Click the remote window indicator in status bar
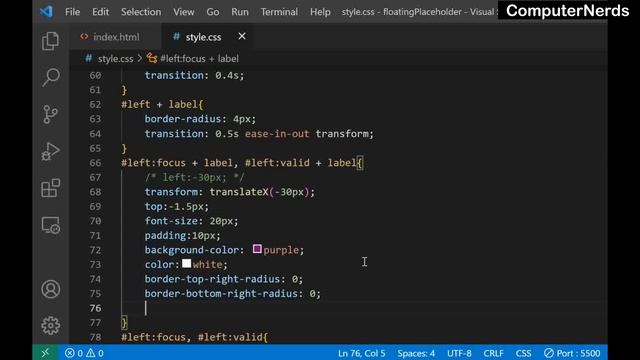Screen dimensions: 640x360 coord(45,353)
